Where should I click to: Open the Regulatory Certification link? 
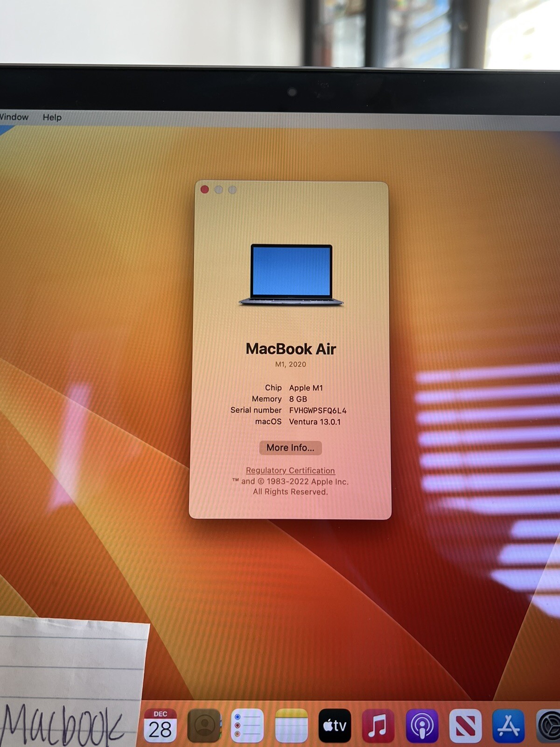[x=290, y=471]
